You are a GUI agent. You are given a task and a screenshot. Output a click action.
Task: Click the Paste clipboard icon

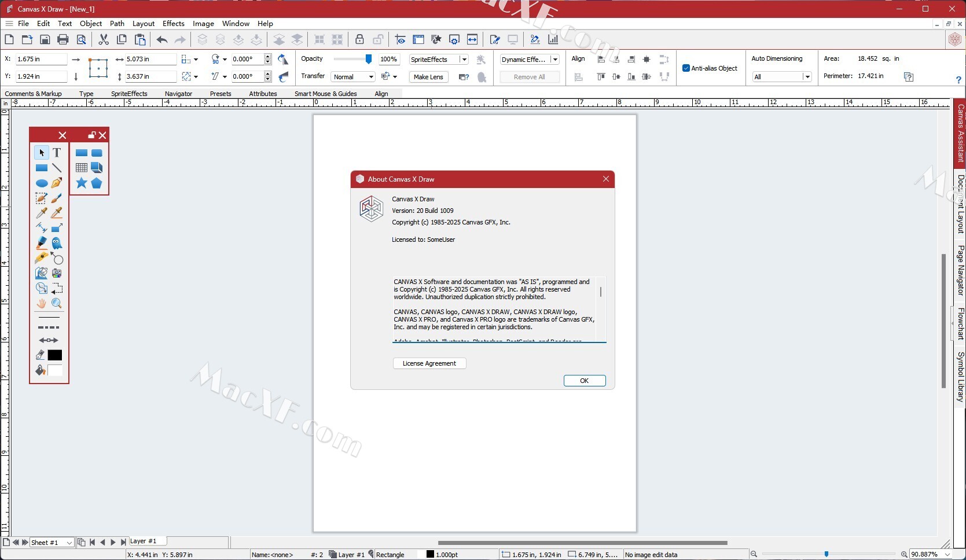click(140, 39)
